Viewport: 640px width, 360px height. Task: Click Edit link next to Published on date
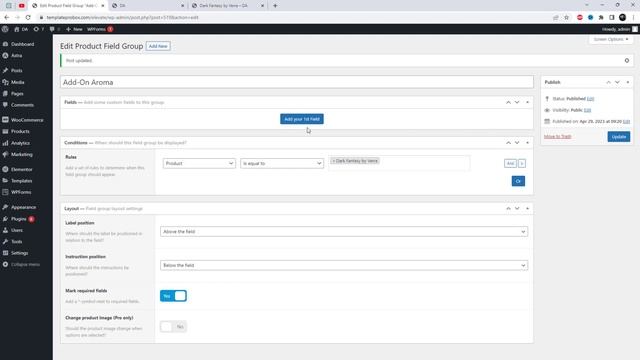[627, 122]
